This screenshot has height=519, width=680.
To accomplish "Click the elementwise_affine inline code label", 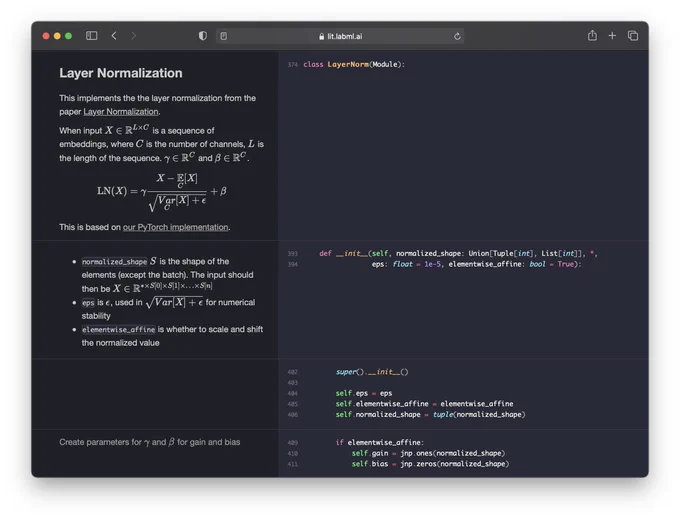I will 118,330.
